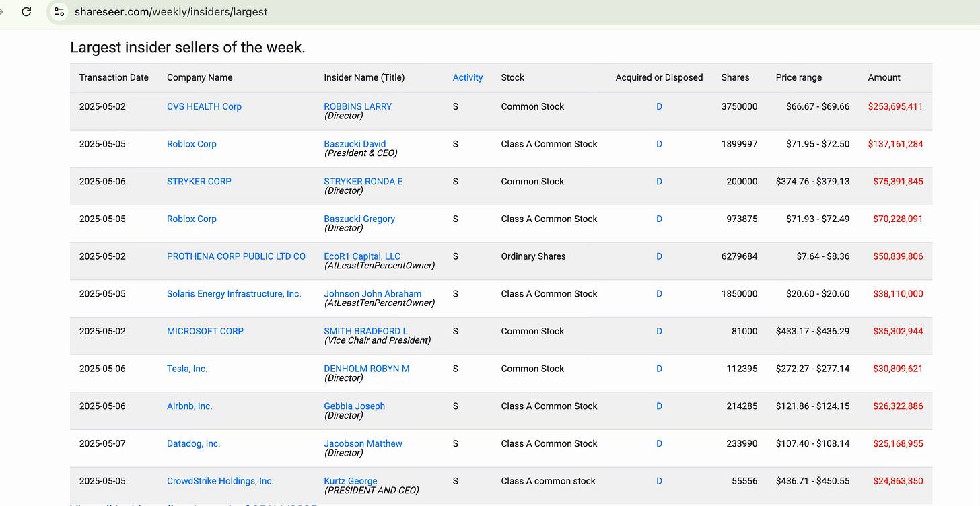Open Baszucki Gregory insider profile
980x506 pixels.
(x=359, y=219)
